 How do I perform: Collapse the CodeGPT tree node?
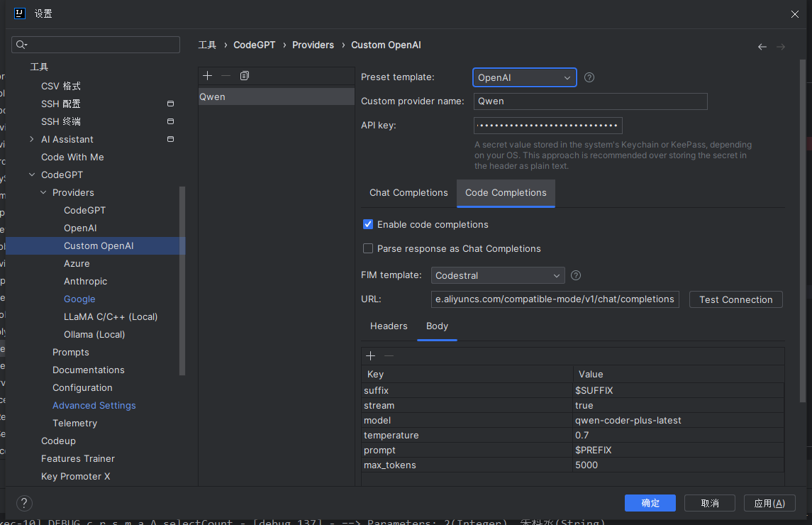(31, 175)
